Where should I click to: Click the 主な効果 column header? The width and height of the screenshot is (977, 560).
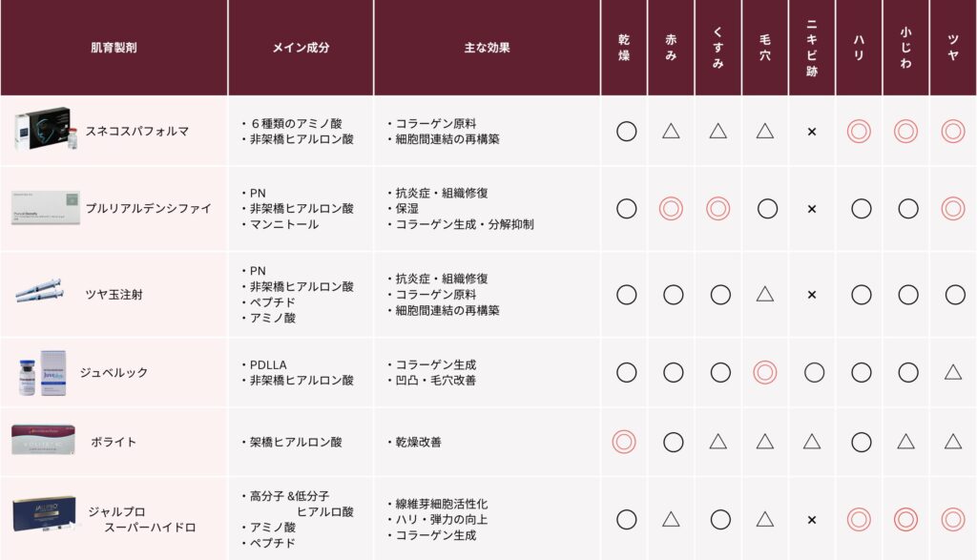tap(487, 48)
